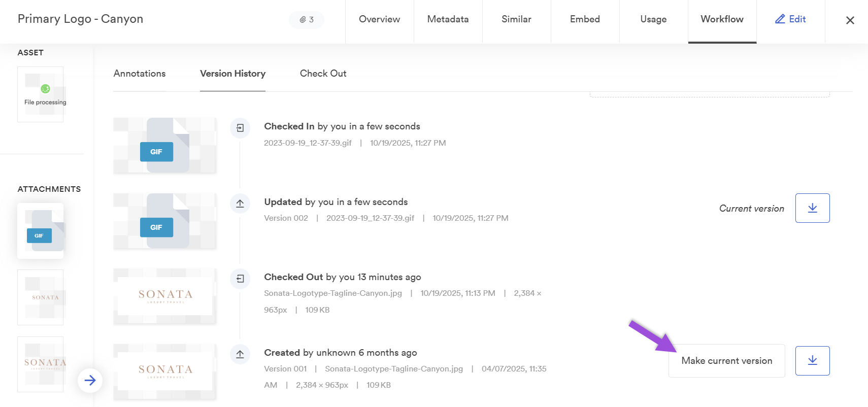Click the Checked In timeline icon
The width and height of the screenshot is (868, 407).
[240, 128]
